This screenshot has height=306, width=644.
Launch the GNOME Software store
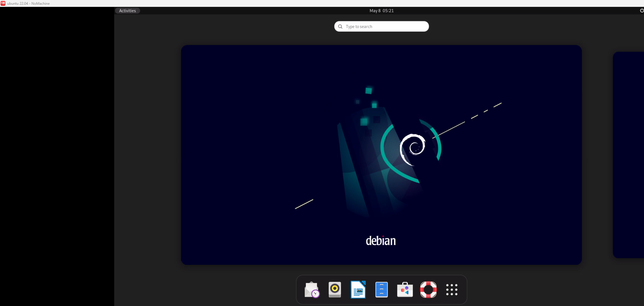tap(405, 290)
